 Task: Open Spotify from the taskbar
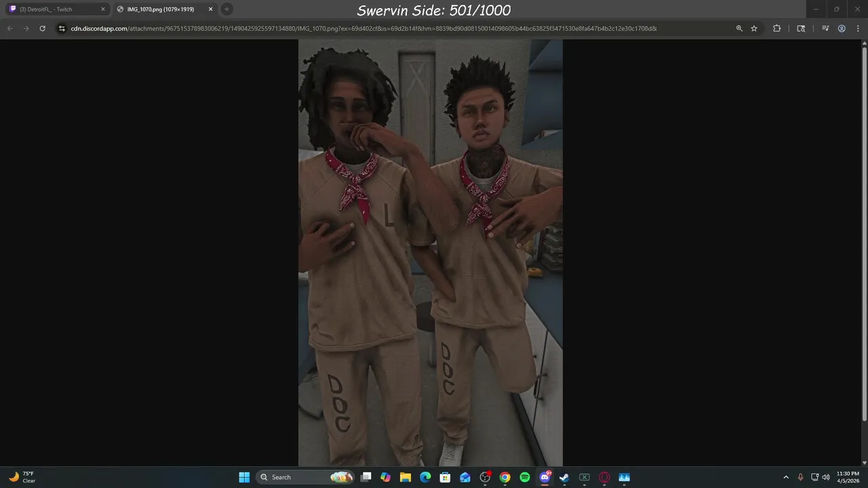[525, 477]
